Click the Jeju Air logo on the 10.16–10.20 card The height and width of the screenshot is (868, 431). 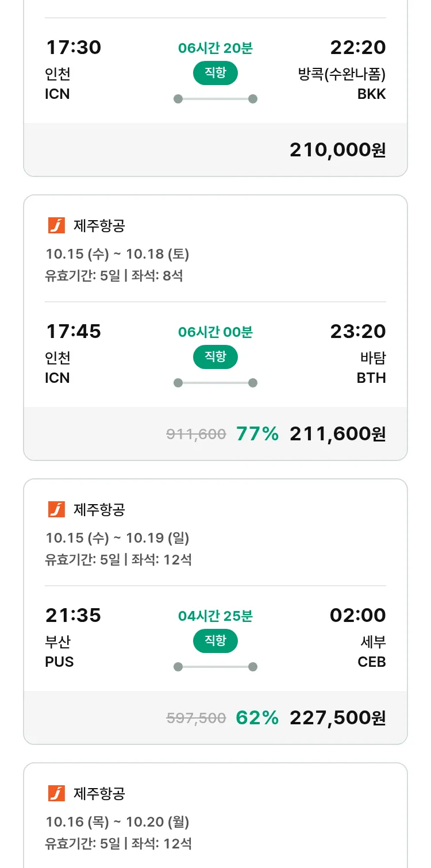56,794
